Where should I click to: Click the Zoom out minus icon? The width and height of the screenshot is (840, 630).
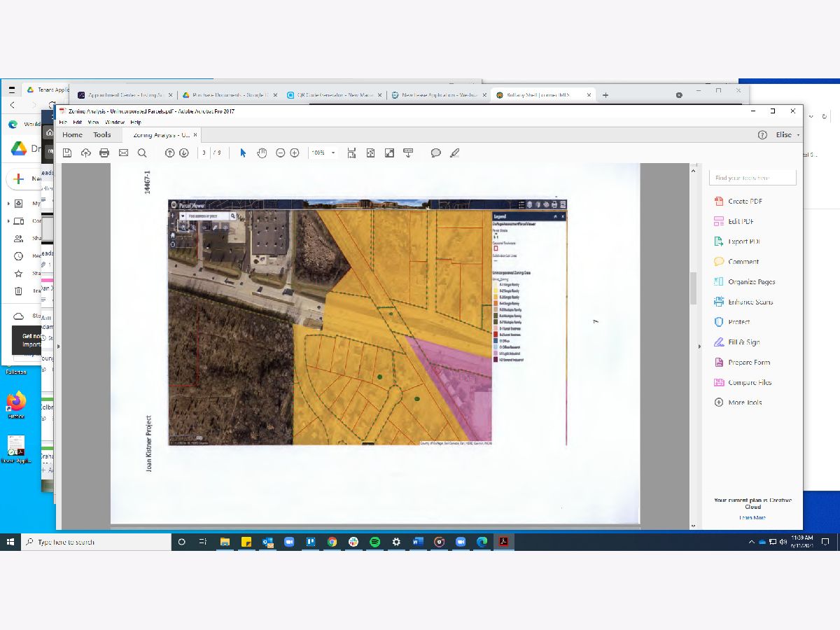[280, 153]
